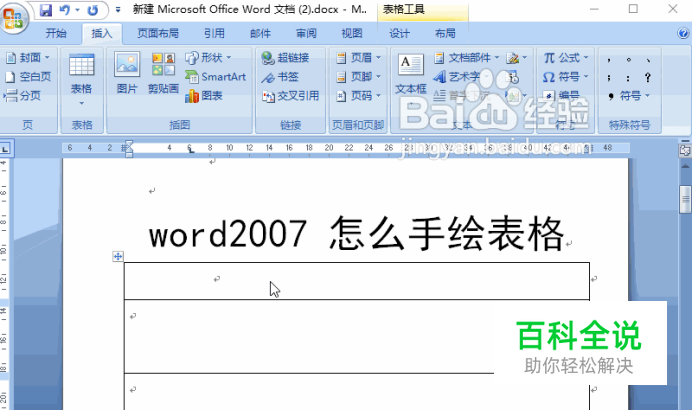The height and width of the screenshot is (410, 692).
Task: Switch to the 开始 tab
Action: (x=56, y=34)
